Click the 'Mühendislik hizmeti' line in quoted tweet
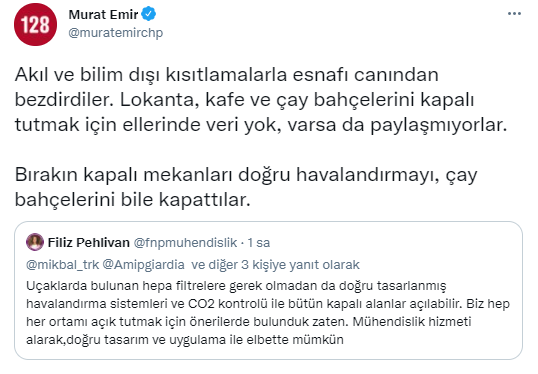Image resolution: width=538 pixels, height=374 pixels. coord(249,322)
